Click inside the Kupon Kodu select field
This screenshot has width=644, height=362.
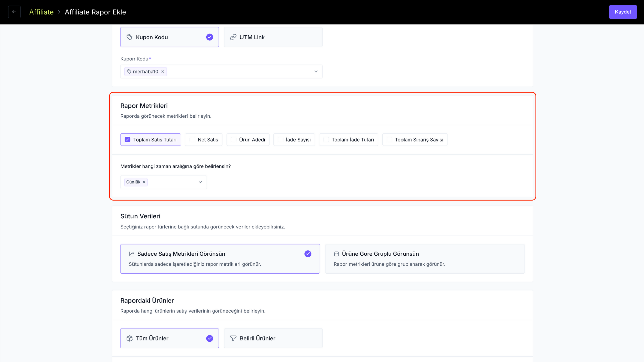pos(221,72)
